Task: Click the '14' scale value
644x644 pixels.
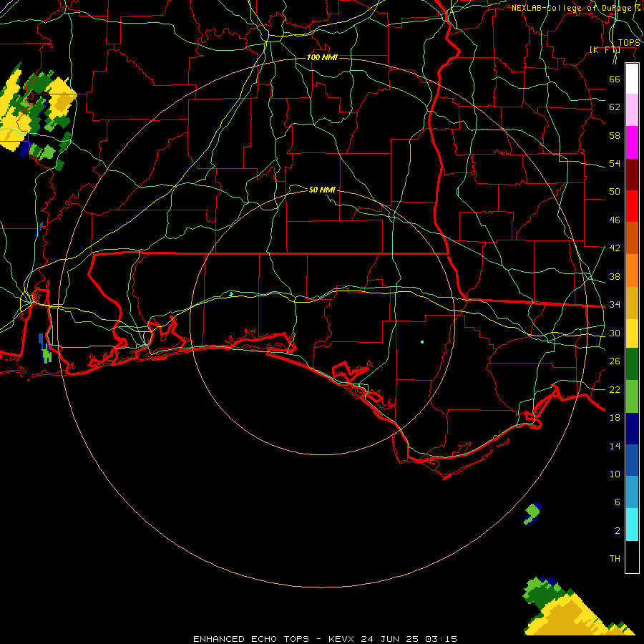Action: coord(615,446)
